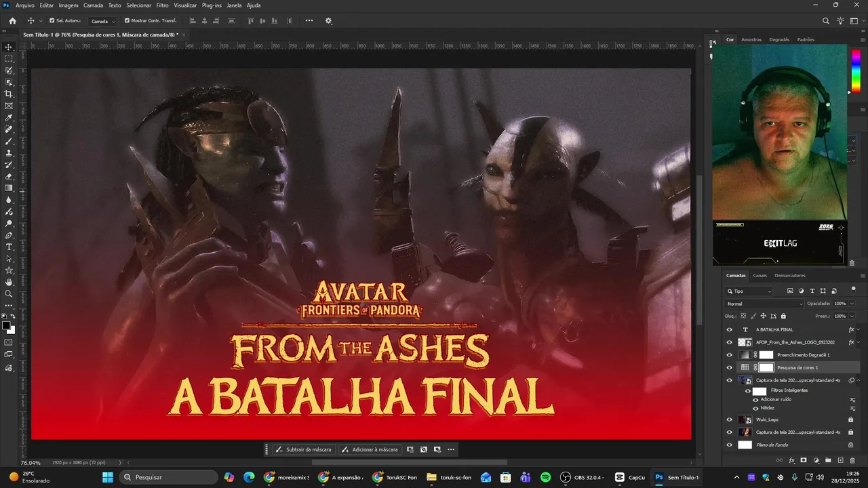Open the Normal blend mode dropdown
The height and width of the screenshot is (488, 868).
pos(764,304)
